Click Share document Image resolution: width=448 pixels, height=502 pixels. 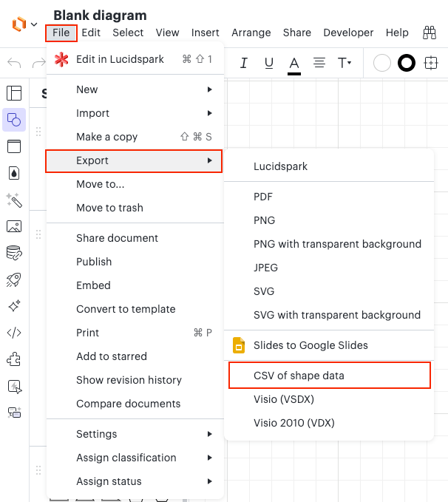click(x=135, y=239)
